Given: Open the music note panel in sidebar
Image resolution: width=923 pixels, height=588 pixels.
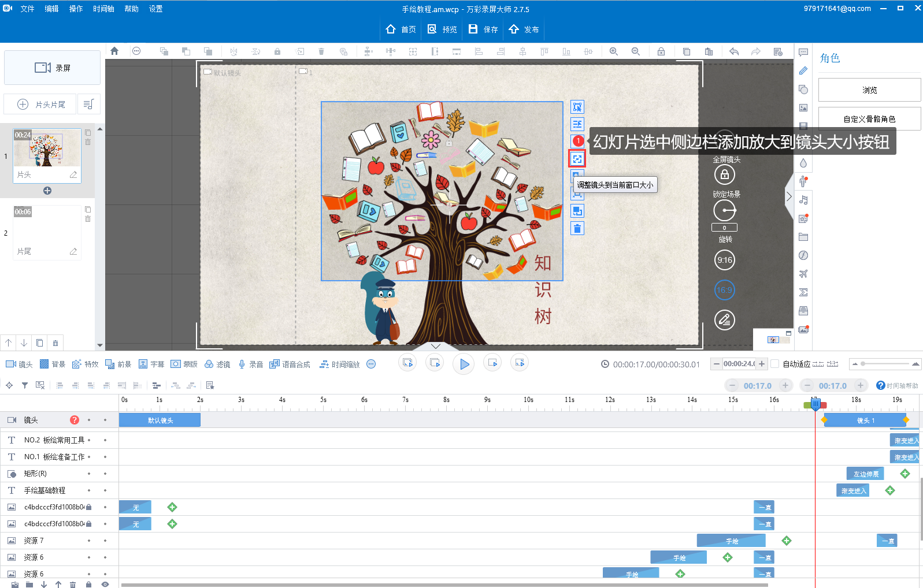Looking at the screenshot, I should (x=803, y=200).
